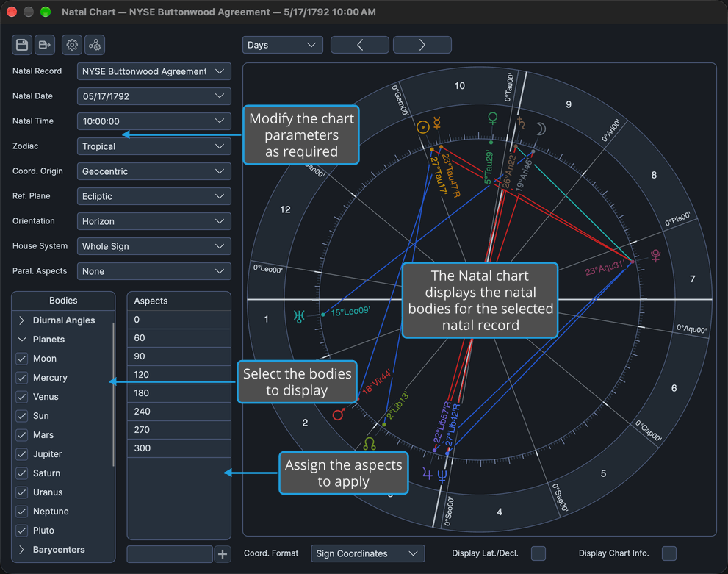Open the Coord. Origin Geocentric dropdown

(x=154, y=171)
